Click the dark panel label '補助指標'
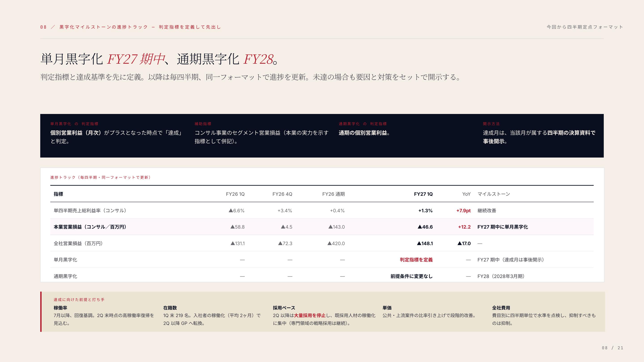Screen dimensions: 644x362 (203, 124)
